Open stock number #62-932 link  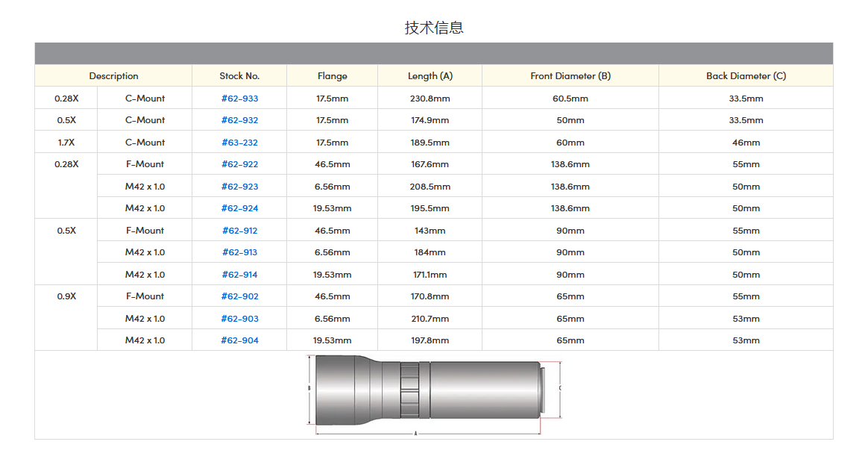(239, 120)
